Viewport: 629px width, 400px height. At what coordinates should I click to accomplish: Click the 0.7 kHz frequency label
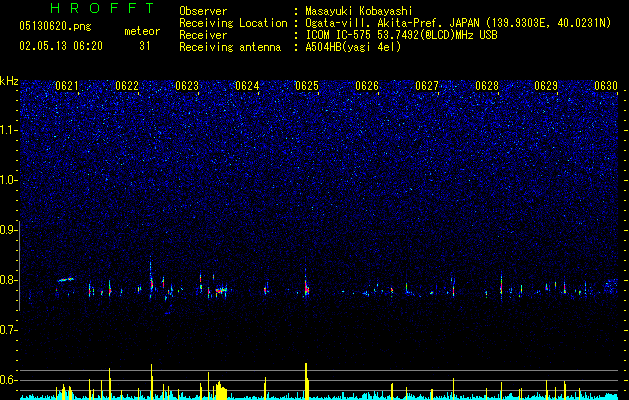pyautogui.click(x=9, y=330)
